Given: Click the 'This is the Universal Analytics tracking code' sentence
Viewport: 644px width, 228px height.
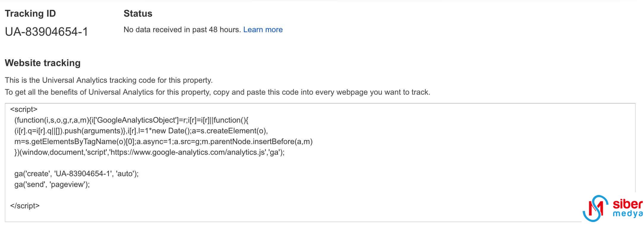Looking at the screenshot, I should pyautogui.click(x=109, y=80).
